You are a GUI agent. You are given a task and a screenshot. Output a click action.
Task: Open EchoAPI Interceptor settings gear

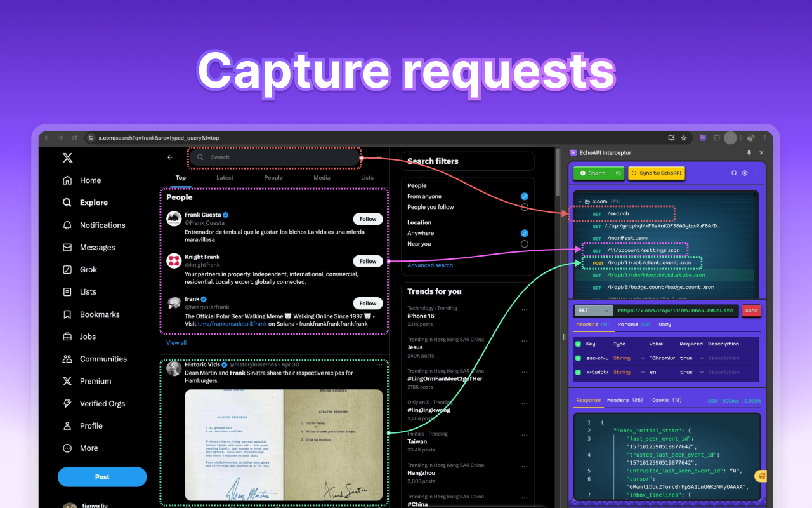[x=745, y=173]
